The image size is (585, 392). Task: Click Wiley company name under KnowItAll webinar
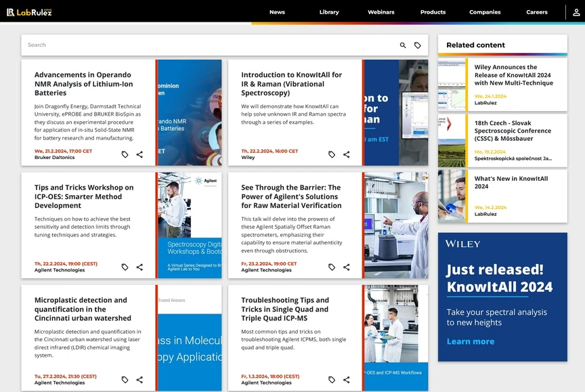248,157
